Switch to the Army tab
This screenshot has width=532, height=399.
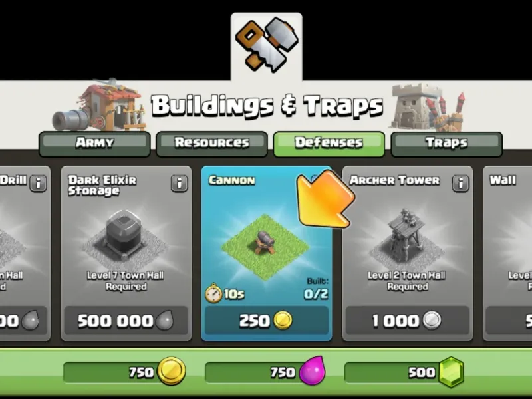[94, 144]
